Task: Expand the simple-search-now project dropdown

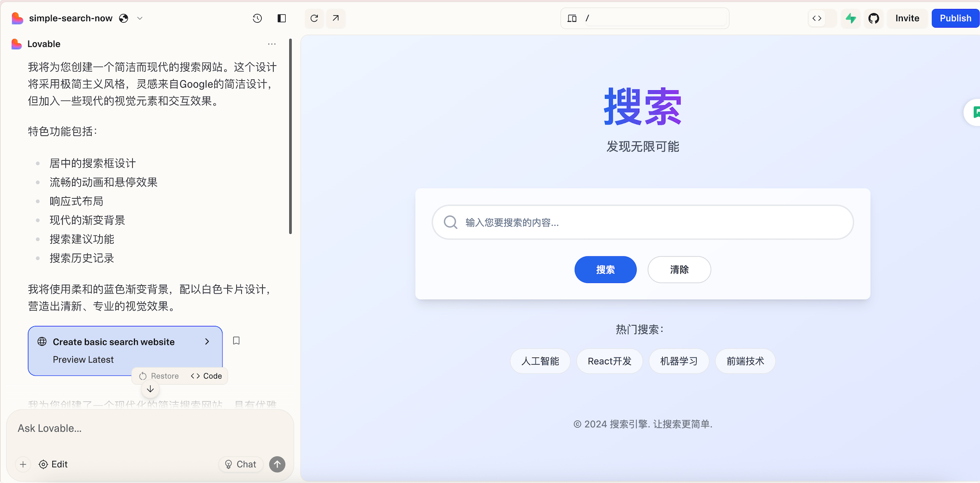Action: [140, 18]
